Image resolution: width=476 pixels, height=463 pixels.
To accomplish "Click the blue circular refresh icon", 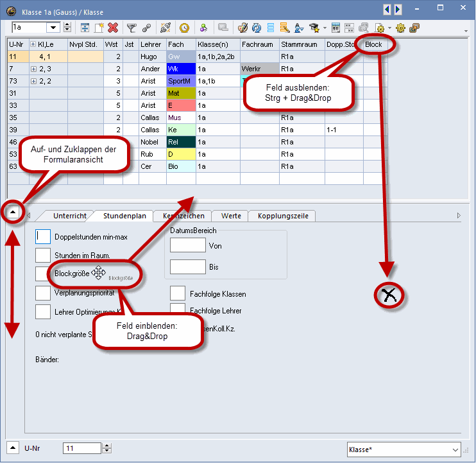I will point(257,28).
